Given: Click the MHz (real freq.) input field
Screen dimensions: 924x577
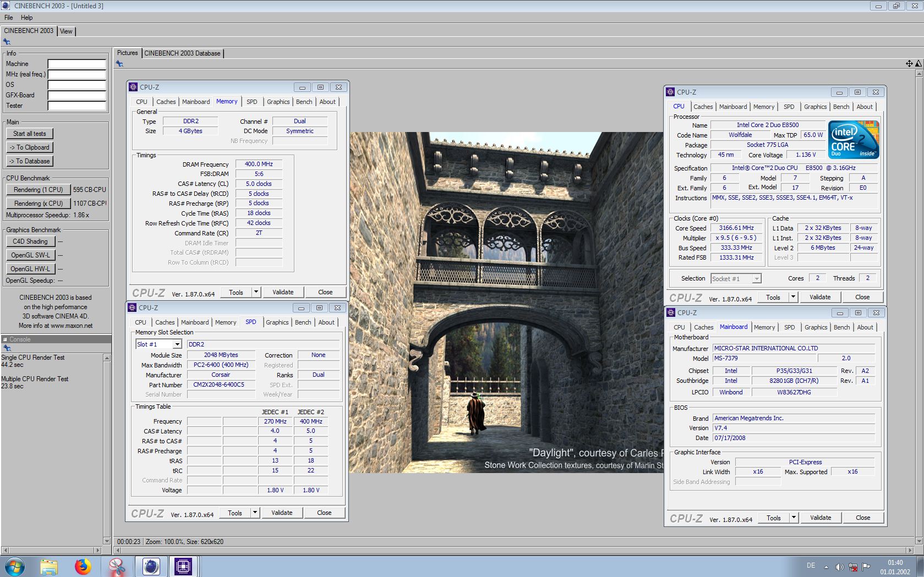Looking at the screenshot, I should pos(77,74).
